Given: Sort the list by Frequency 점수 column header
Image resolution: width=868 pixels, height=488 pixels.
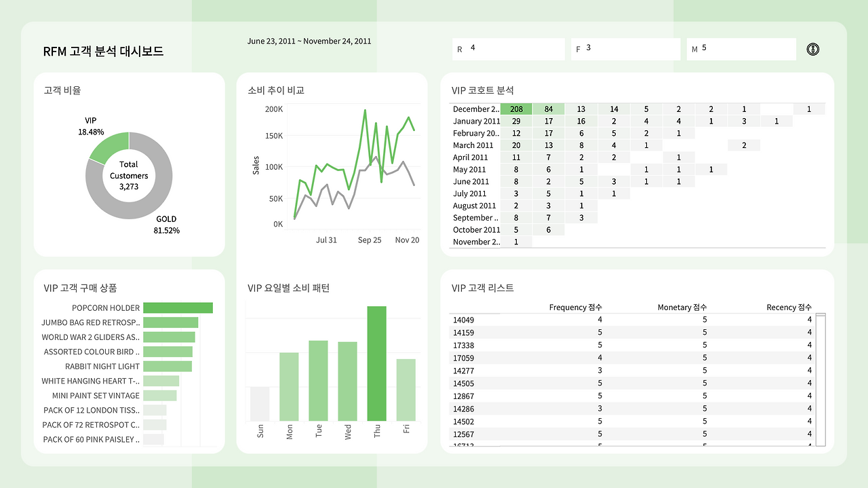Looking at the screenshot, I should (x=575, y=307).
